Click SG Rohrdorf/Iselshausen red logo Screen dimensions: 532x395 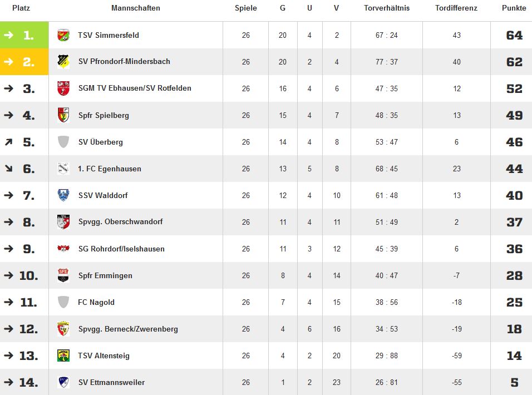63,249
